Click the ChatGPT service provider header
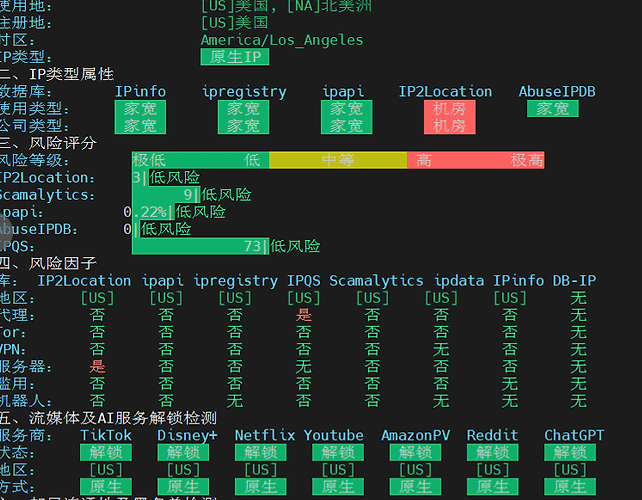This screenshot has width=642, height=500. click(574, 435)
